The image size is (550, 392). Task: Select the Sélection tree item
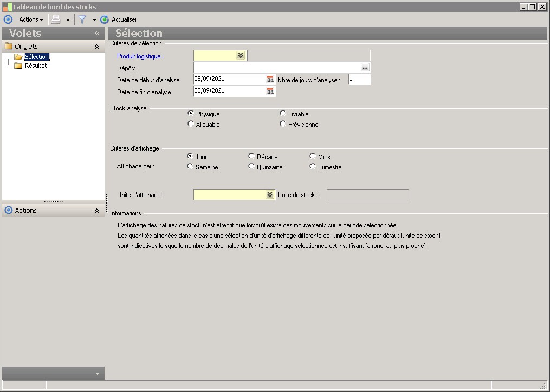click(x=36, y=57)
